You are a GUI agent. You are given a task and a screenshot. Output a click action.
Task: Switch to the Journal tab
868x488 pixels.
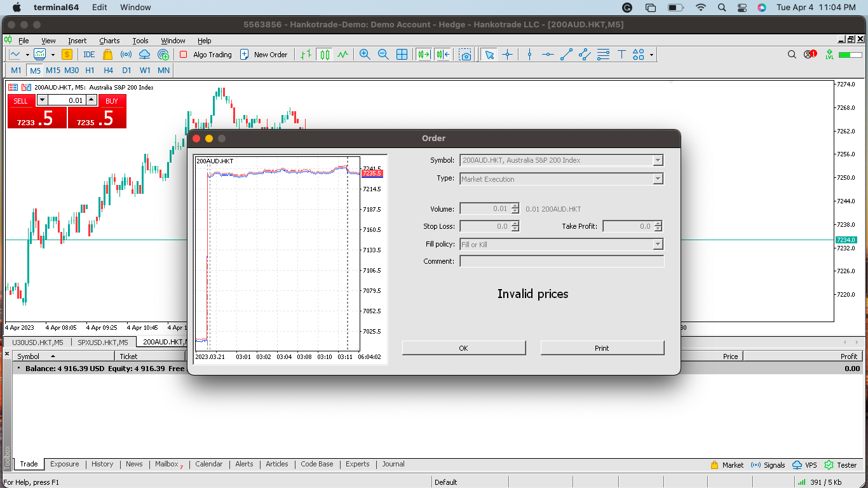393,464
